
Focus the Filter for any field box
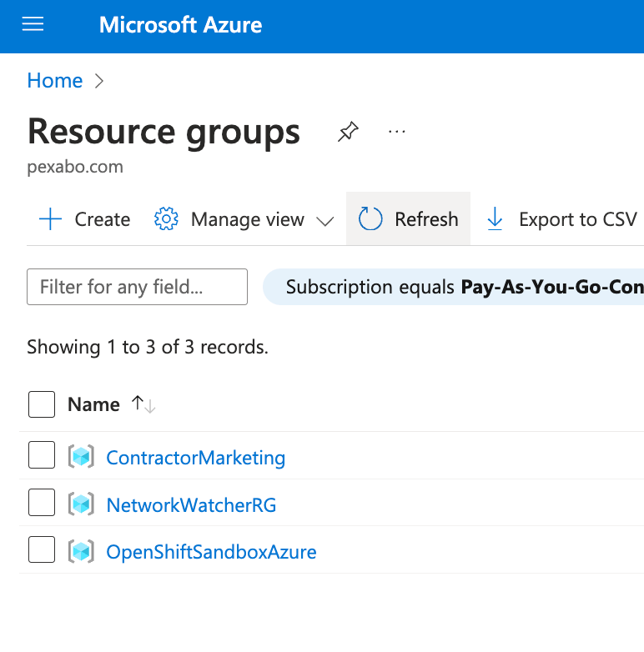(x=138, y=287)
